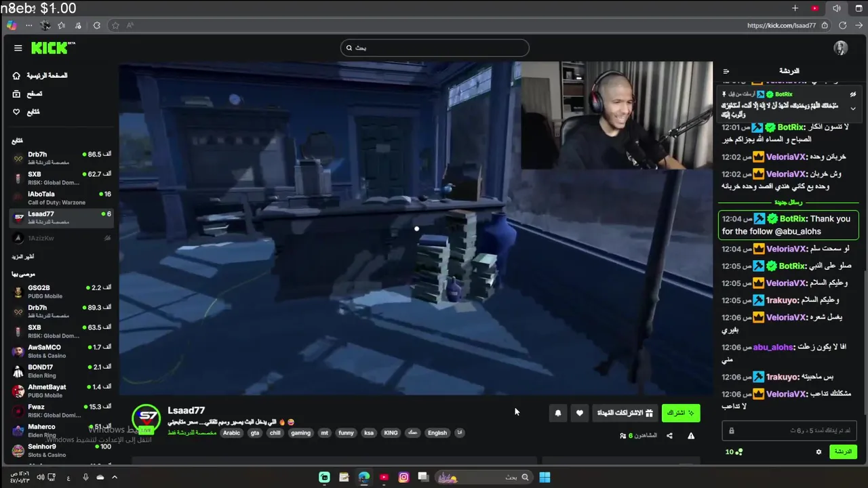Open AwSaMCO Slots & Casino channel
Screen dimensions: 868x488
pyautogui.click(x=62, y=351)
